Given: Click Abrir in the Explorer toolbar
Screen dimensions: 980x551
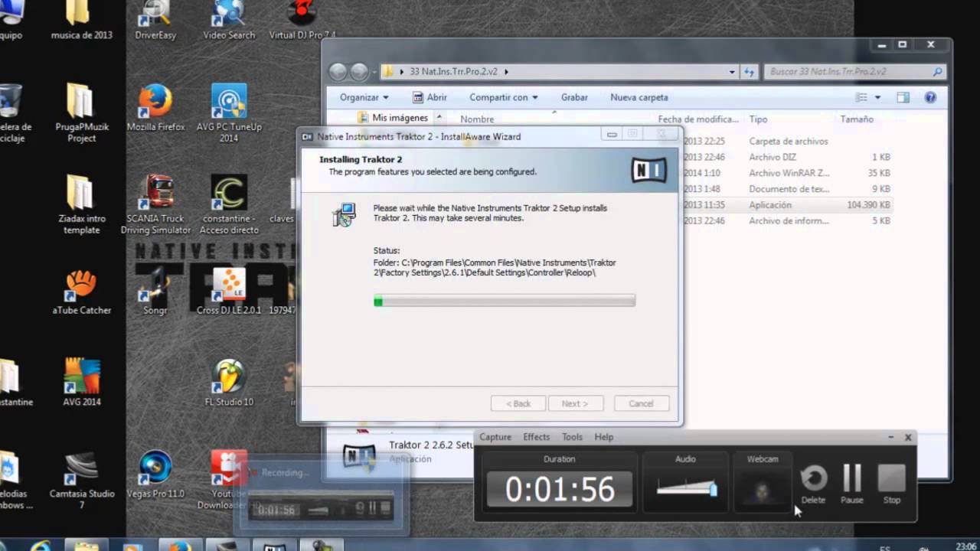Looking at the screenshot, I should [x=430, y=97].
